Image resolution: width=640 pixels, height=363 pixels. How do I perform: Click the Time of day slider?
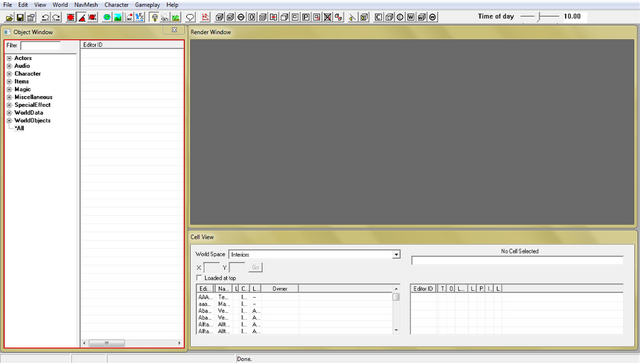click(540, 16)
